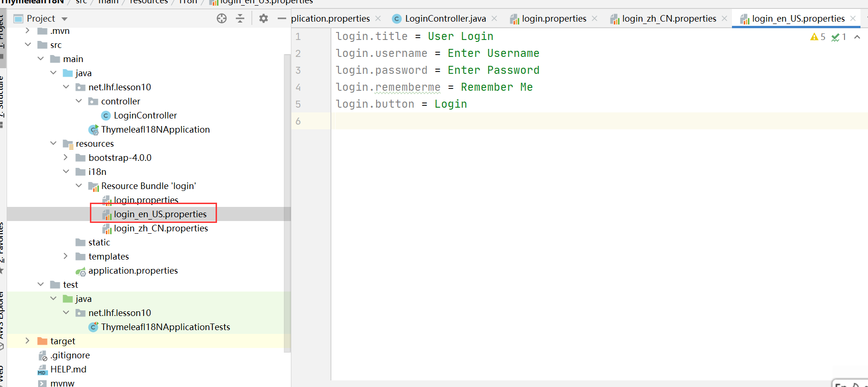Screen dimensions: 868x387
Task: Expand the bootstrap-4.0.0 folder
Action: [65, 158]
